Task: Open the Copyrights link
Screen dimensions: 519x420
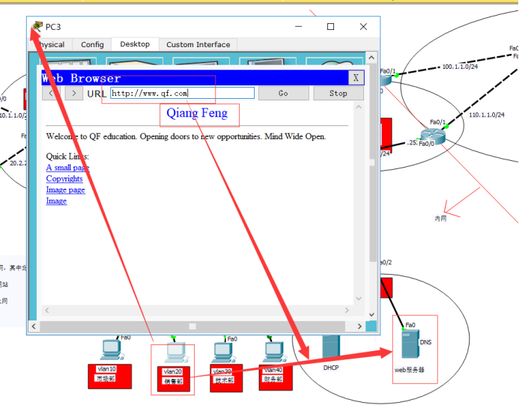Action: [64, 179]
